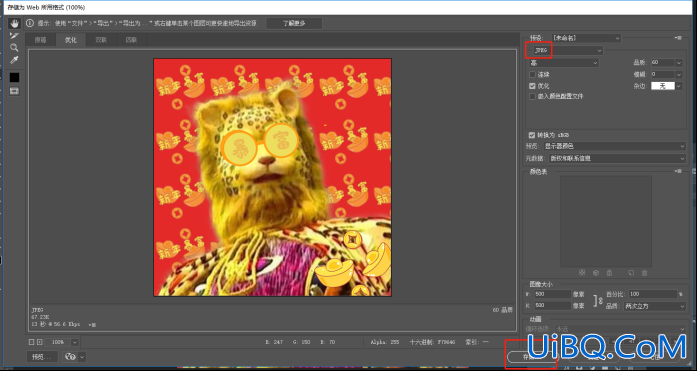
Task: Select the Slice Select tool
Action: pyautogui.click(x=14, y=36)
